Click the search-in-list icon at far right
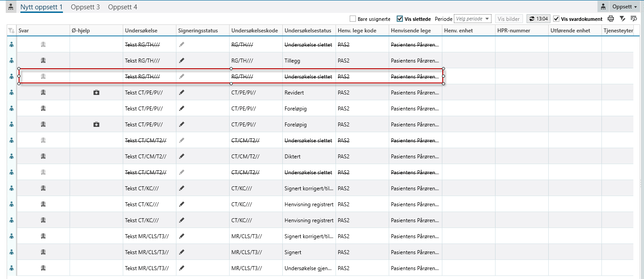 (634, 19)
